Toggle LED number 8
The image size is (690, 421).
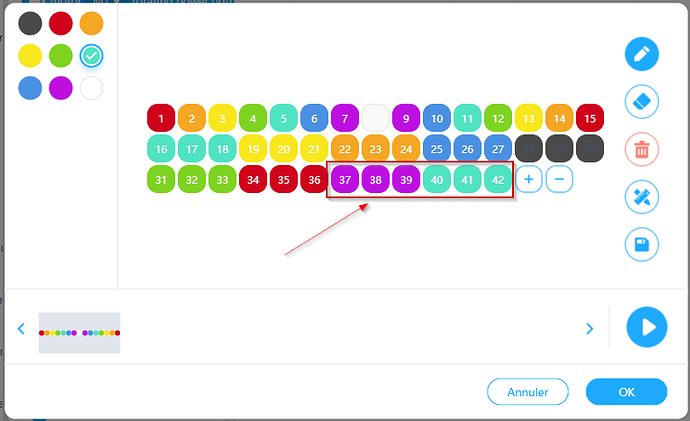click(375, 118)
